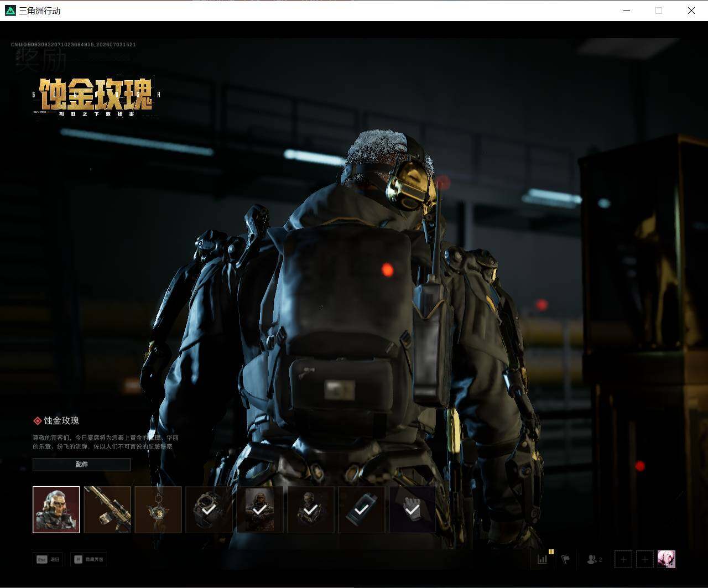The image size is (708, 588).
Task: Click the Esc 返回 back button
Action: click(48, 559)
